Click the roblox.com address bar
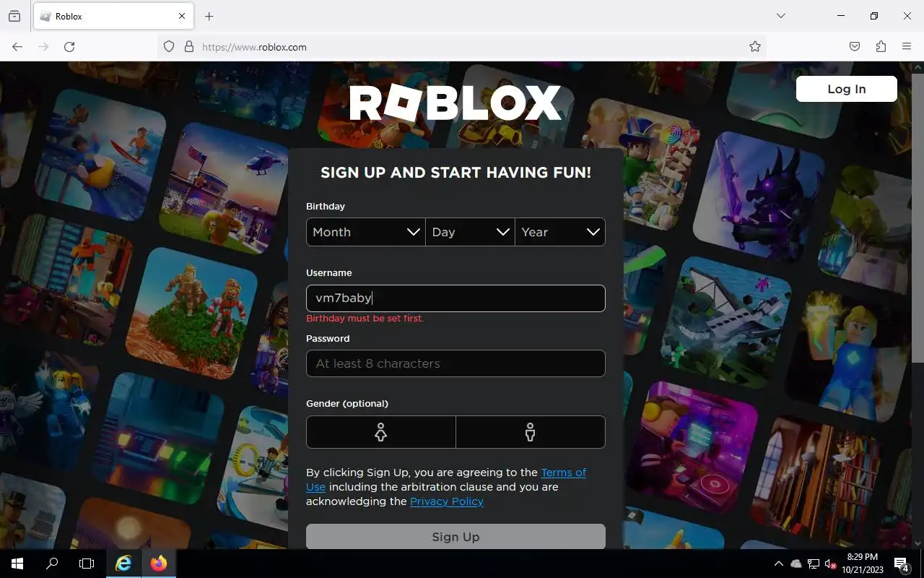Screen dimensions: 924x578 (462, 47)
